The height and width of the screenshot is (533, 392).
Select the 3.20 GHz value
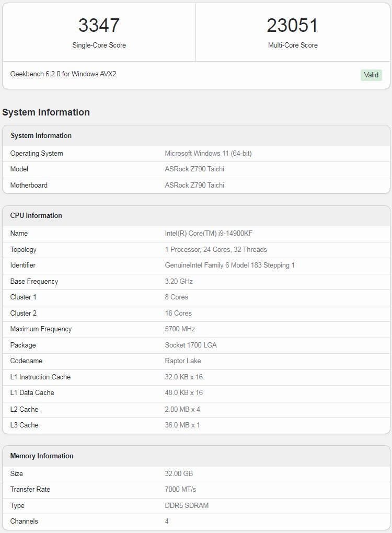tap(179, 282)
